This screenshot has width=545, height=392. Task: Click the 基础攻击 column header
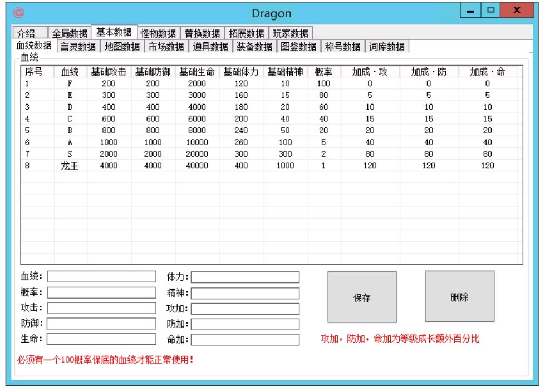(x=109, y=72)
